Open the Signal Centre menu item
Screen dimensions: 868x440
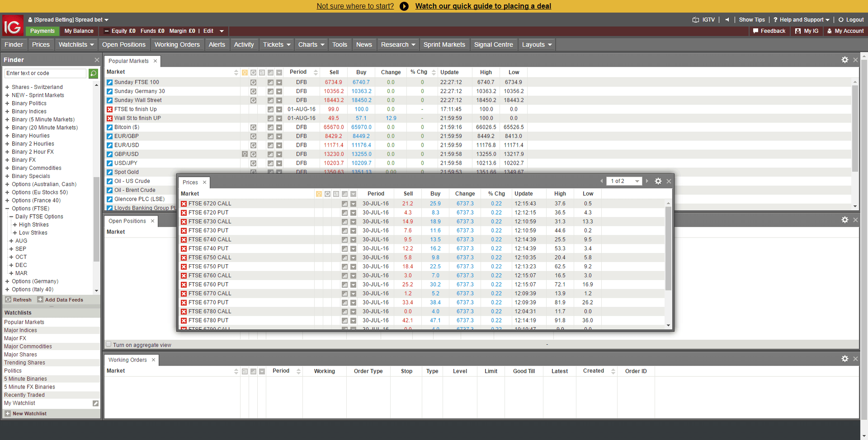click(493, 45)
